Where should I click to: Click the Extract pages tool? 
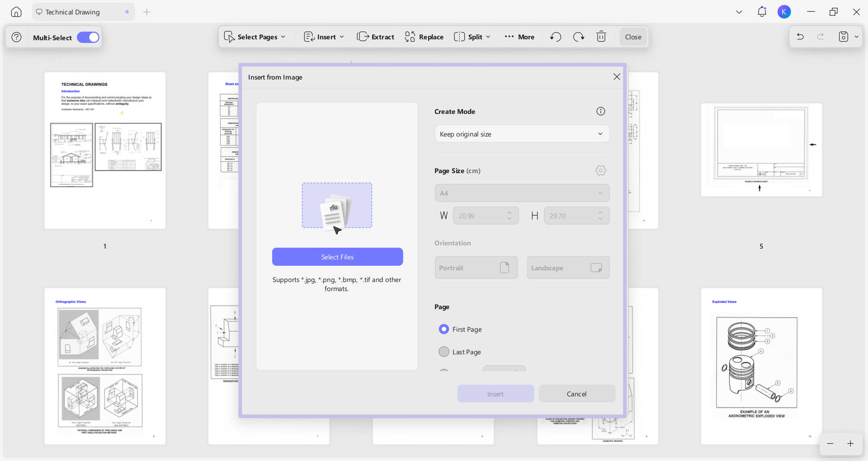click(376, 37)
